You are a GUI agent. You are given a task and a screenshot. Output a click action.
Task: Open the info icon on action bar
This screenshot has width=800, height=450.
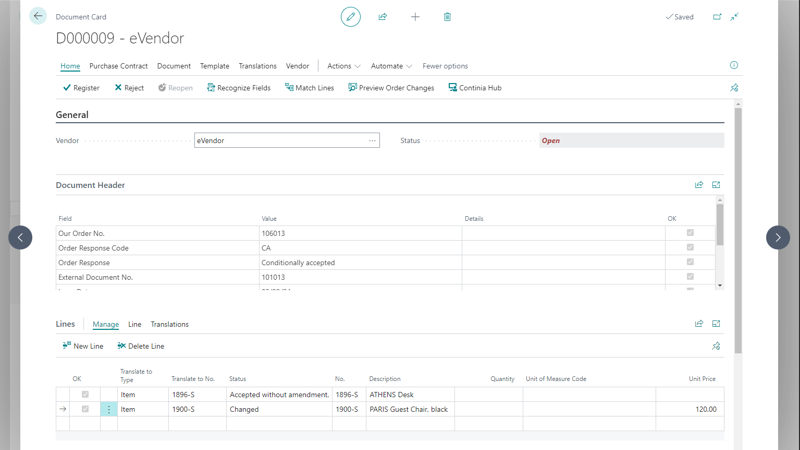[x=733, y=66]
